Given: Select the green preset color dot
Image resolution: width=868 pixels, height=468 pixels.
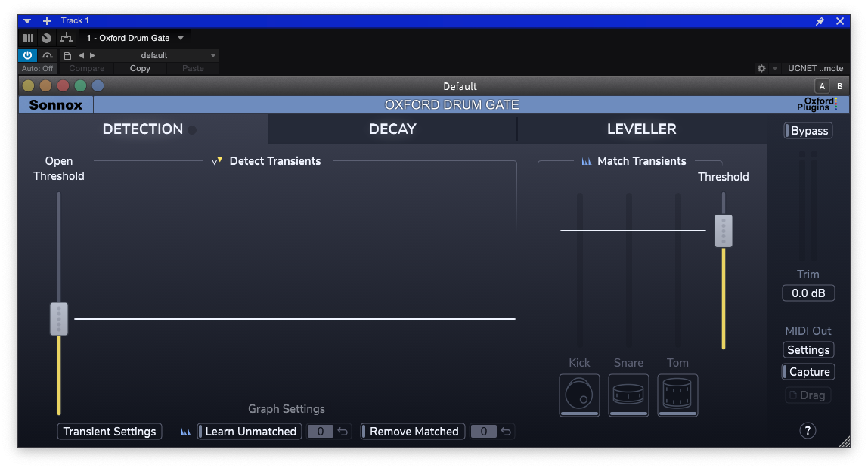Looking at the screenshot, I should (80, 86).
